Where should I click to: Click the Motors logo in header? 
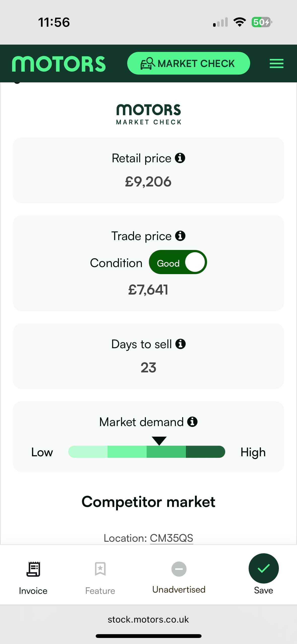(59, 64)
